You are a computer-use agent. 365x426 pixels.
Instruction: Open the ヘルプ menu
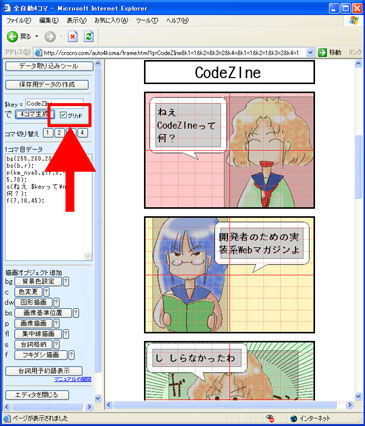[x=177, y=21]
